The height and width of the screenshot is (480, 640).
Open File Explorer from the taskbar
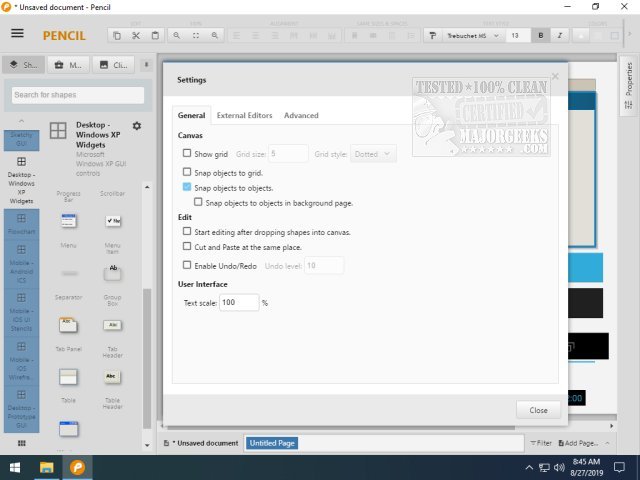(x=47, y=467)
